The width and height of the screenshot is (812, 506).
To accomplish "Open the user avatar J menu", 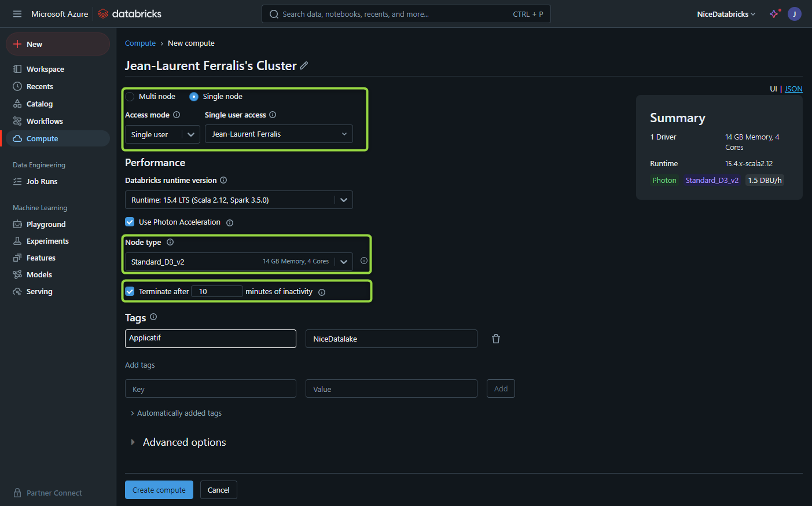I will [x=795, y=14].
